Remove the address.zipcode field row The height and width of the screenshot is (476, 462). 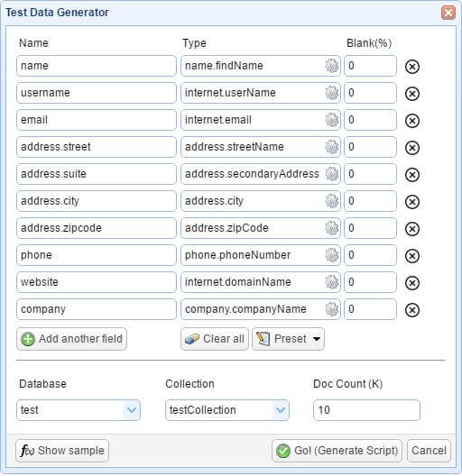(x=412, y=229)
